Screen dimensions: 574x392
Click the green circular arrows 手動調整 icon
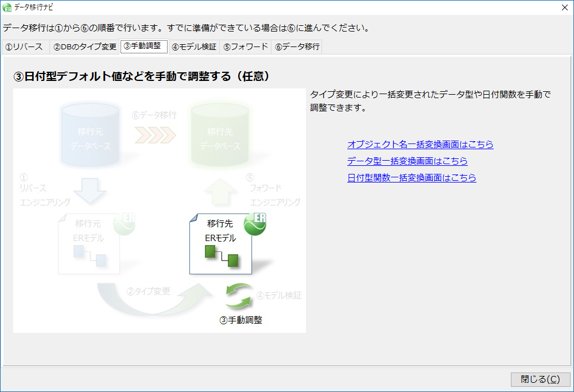coord(239,297)
